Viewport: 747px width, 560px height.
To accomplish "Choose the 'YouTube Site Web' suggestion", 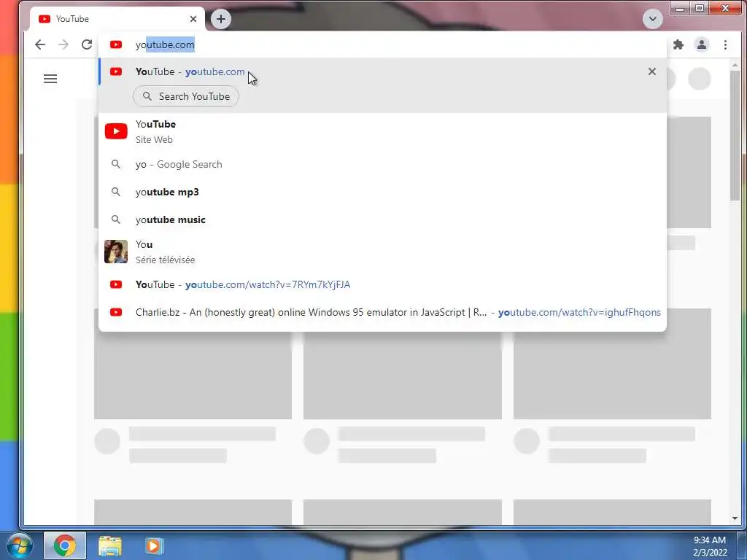I will point(382,131).
